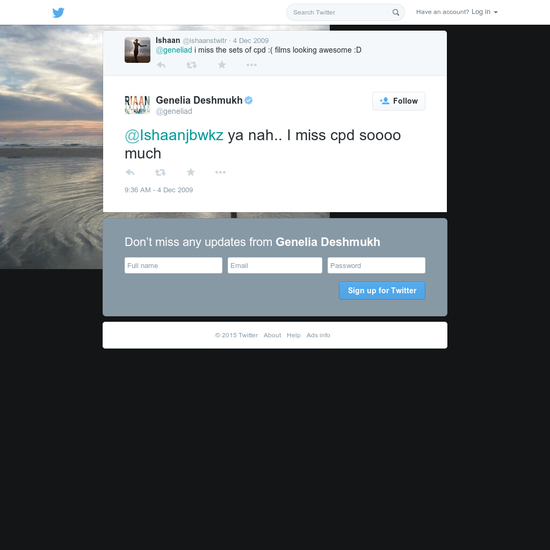The width and height of the screenshot is (550, 550).
Task: Retweet Genelia Deshmukh's tweet
Action: (160, 172)
